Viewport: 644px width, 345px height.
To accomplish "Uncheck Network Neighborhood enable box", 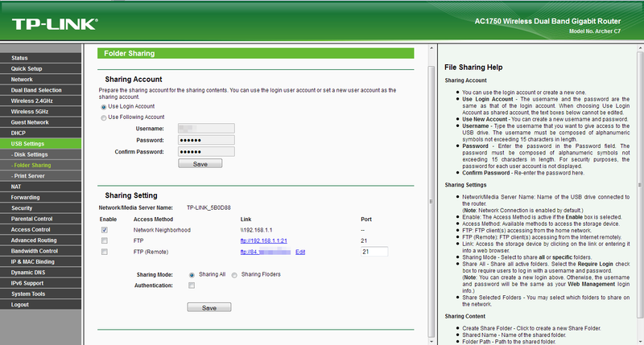I will click(105, 230).
